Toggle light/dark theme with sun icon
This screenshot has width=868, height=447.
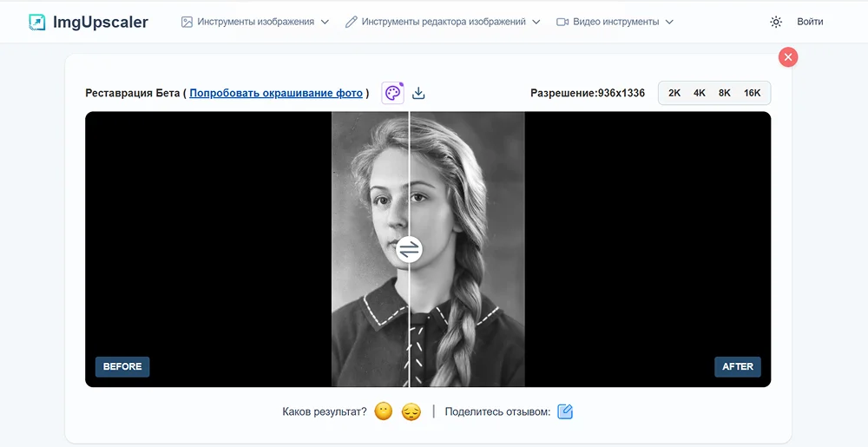pos(776,22)
